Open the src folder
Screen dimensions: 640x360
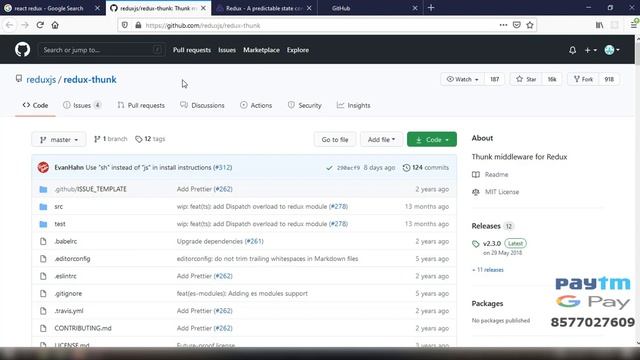tap(59, 207)
